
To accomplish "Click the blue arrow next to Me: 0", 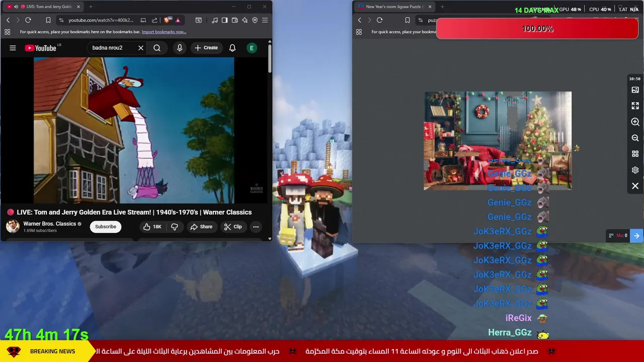I will pyautogui.click(x=636, y=235).
